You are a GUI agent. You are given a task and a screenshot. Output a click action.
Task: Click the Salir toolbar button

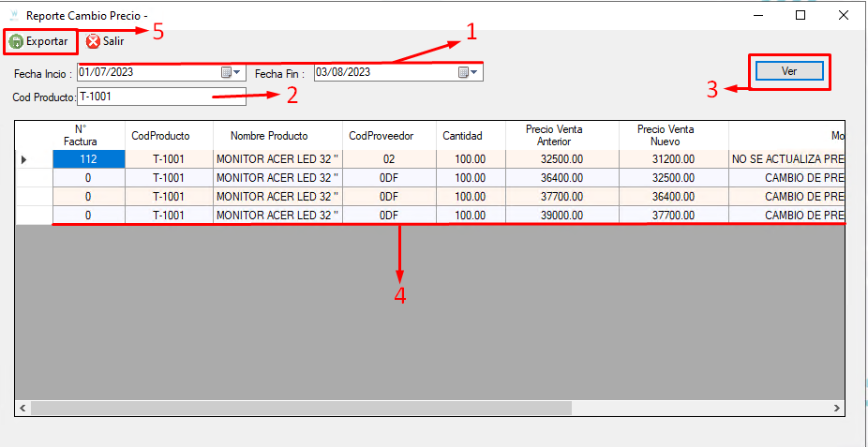[x=105, y=41]
